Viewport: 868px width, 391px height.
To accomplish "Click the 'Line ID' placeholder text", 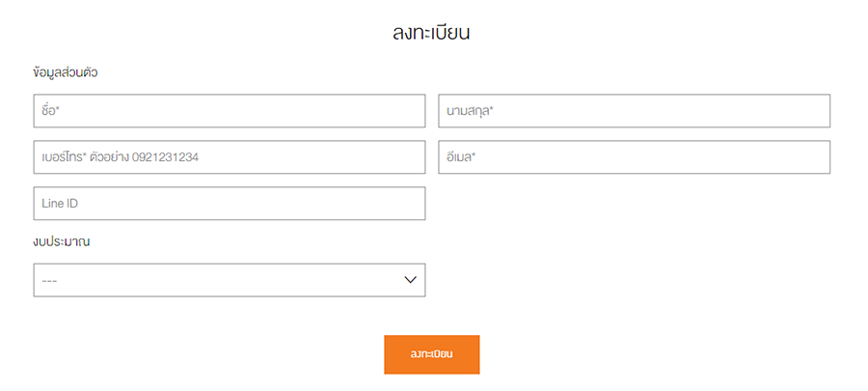I will pos(59,204).
